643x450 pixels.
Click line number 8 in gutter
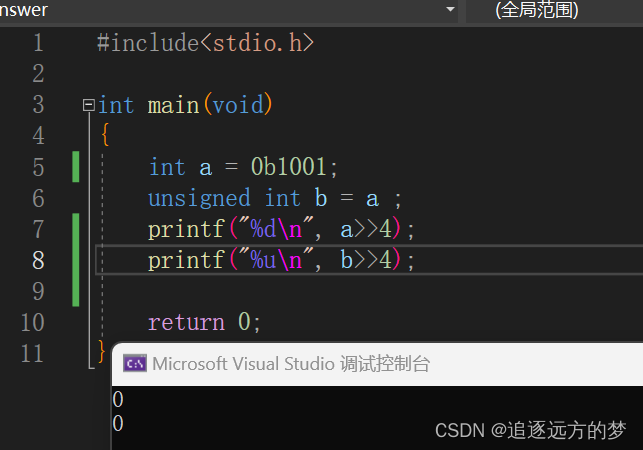pos(38,260)
